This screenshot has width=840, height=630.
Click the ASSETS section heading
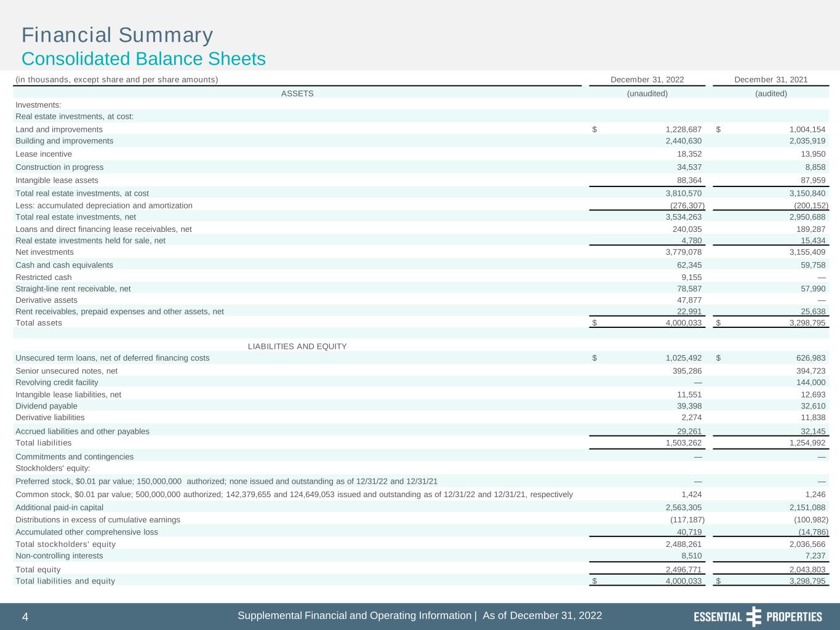297,94
